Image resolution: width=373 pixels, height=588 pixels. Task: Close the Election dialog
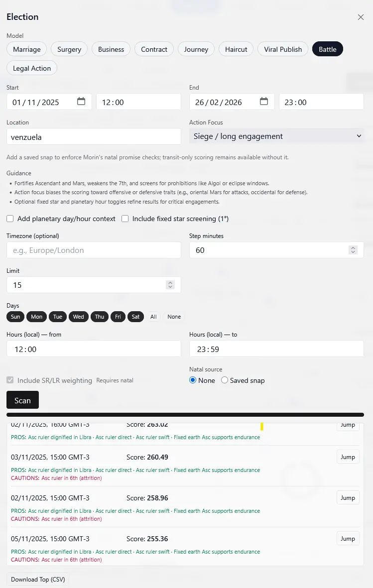pos(361,17)
